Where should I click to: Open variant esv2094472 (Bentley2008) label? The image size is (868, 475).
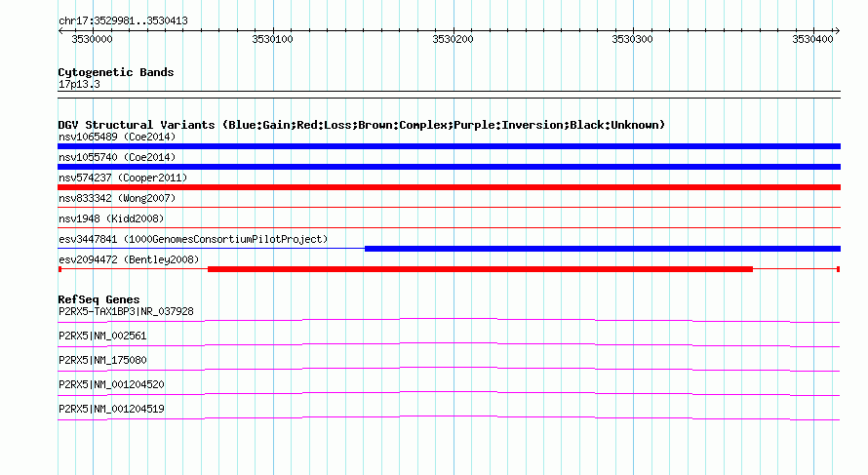129,259
